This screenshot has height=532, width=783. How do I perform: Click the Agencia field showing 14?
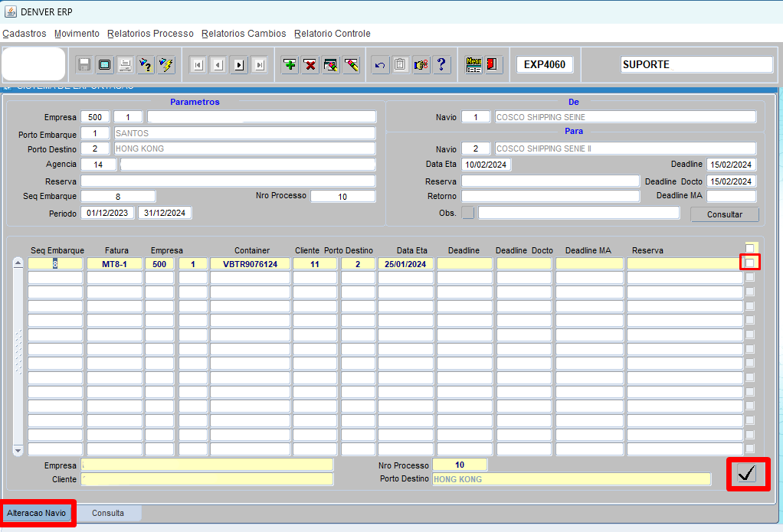(x=98, y=164)
